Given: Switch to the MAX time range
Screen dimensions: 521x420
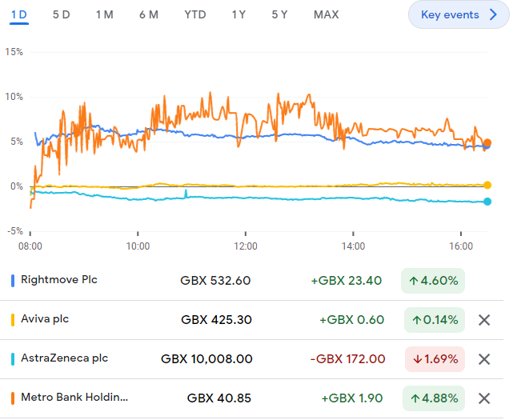Looking at the screenshot, I should 327,15.
